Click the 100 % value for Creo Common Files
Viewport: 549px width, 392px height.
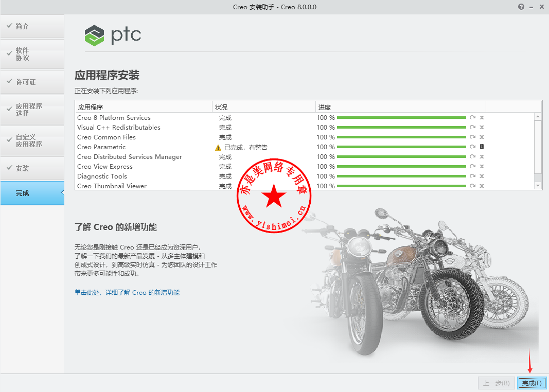[x=326, y=137]
